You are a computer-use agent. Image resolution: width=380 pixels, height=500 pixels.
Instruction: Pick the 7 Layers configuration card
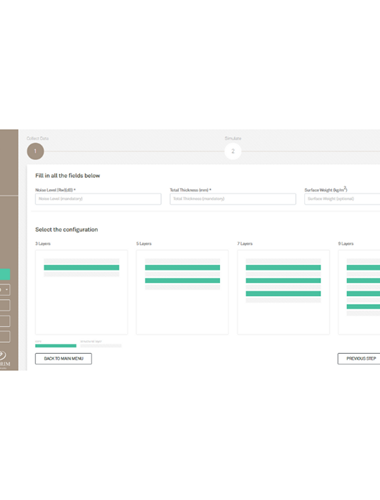pyautogui.click(x=283, y=292)
